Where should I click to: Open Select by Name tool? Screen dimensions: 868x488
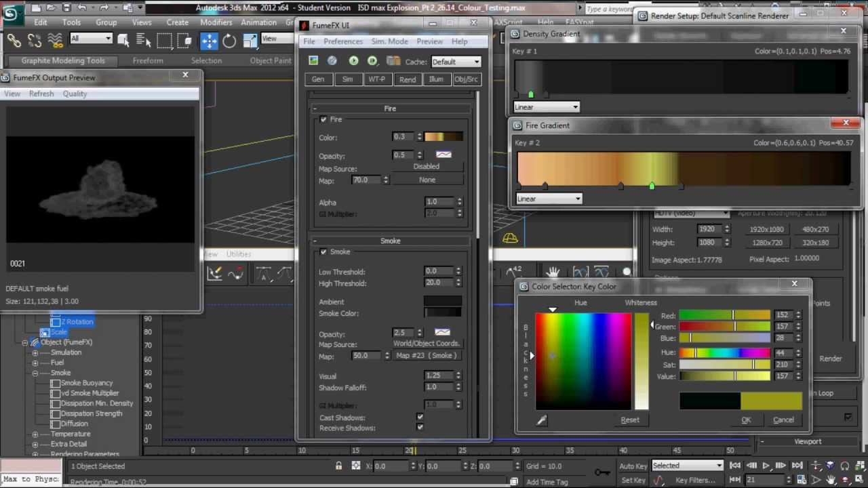pos(142,41)
